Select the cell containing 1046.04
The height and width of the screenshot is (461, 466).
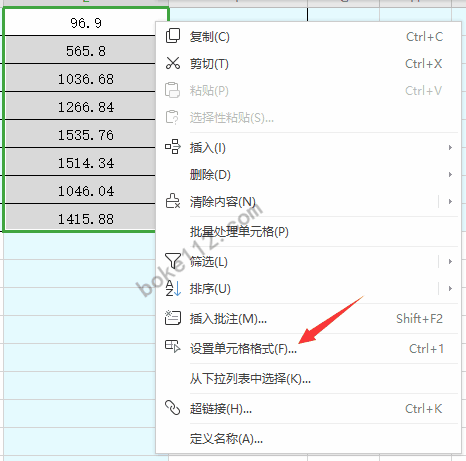[80, 190]
